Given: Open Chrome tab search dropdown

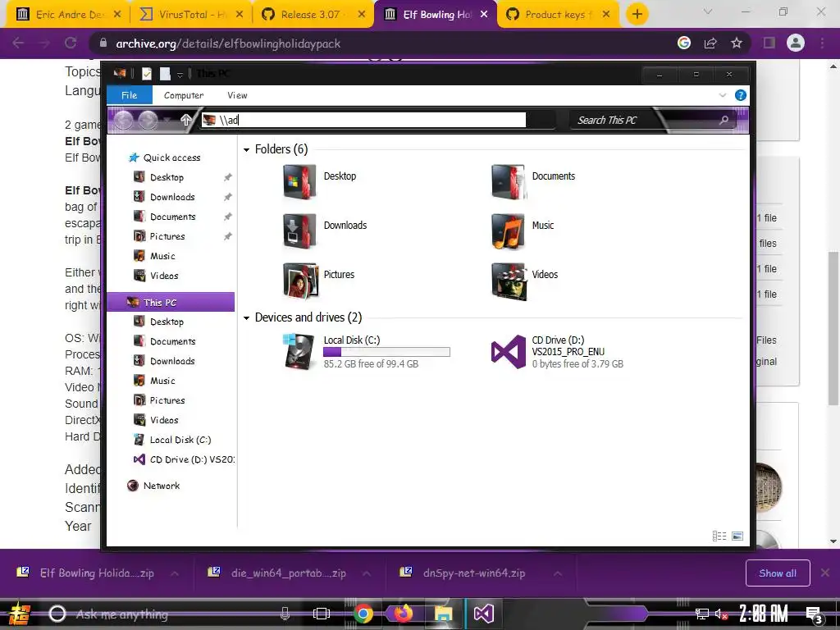Looking at the screenshot, I should pyautogui.click(x=708, y=11).
